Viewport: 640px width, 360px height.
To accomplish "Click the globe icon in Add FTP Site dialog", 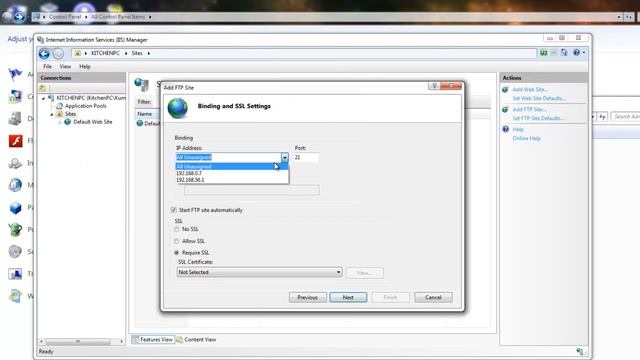I will [x=178, y=108].
